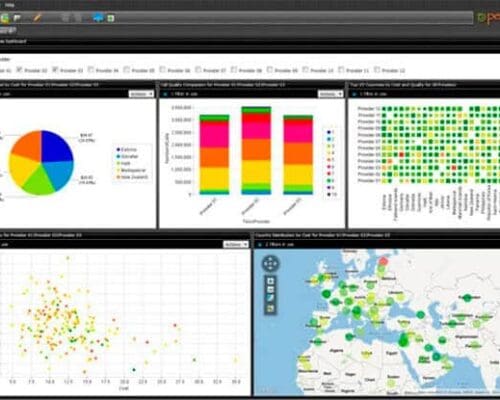Screen dimensions: 500x400
Task: Enable the Provider 04 checkbox
Action: click(91, 70)
